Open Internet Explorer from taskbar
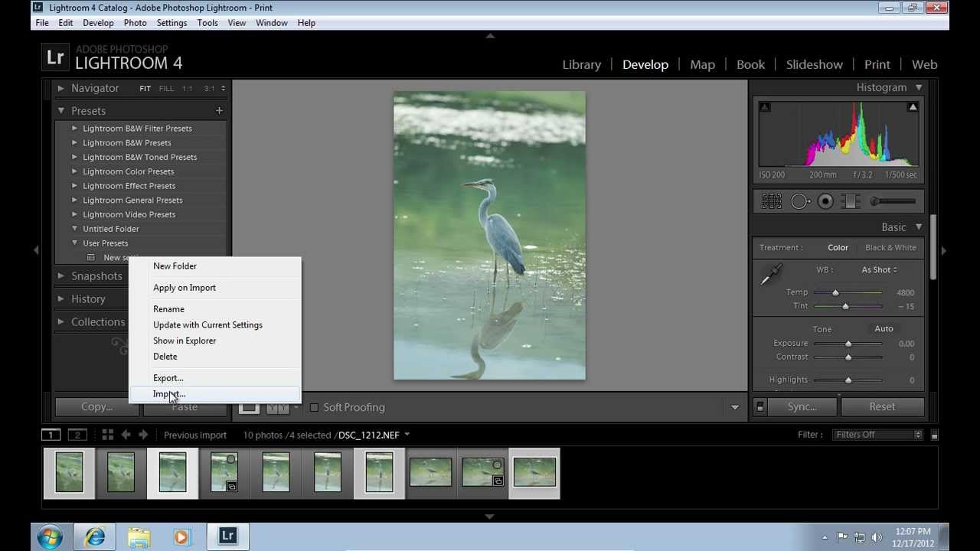980x551 pixels. click(x=96, y=536)
